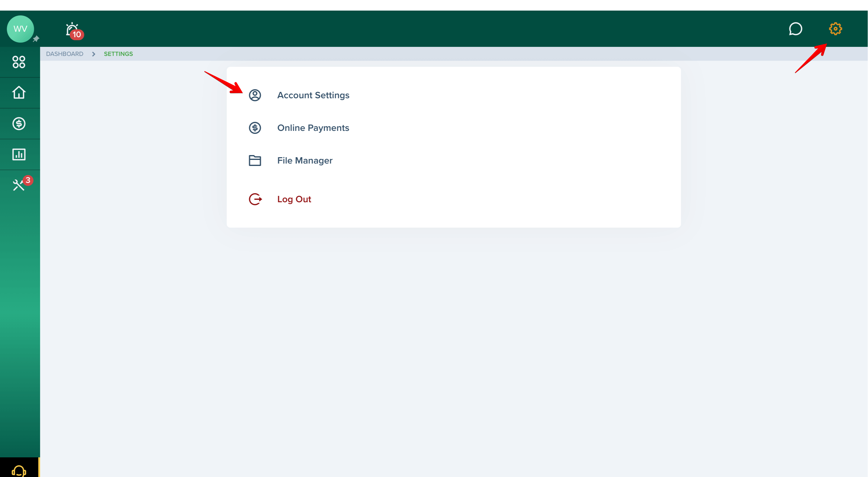Click the SETTINGS breadcrumb

118,54
